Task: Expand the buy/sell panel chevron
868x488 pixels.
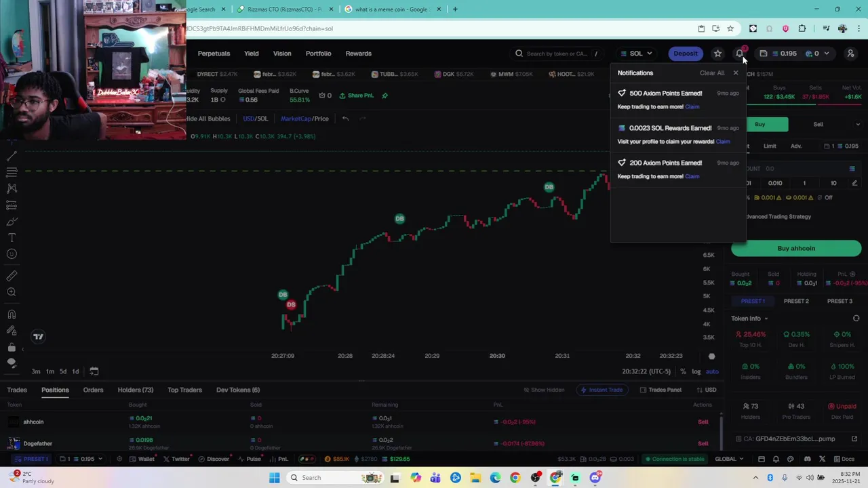Action: click(x=858, y=125)
